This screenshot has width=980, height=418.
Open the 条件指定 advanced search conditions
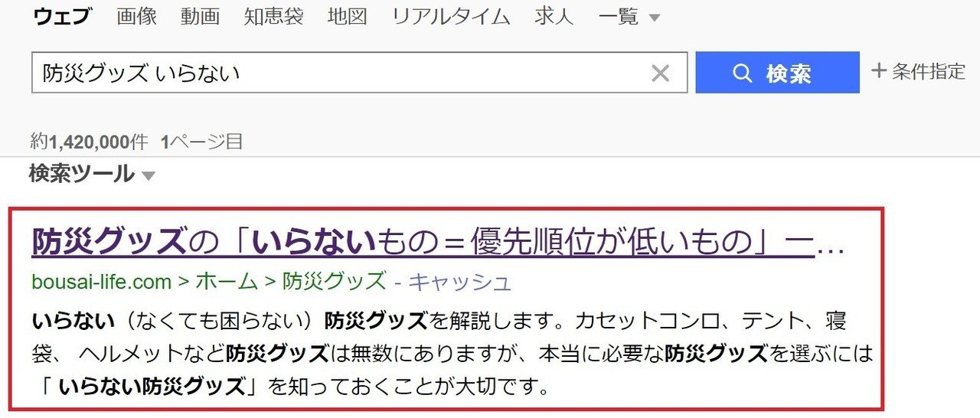point(918,72)
